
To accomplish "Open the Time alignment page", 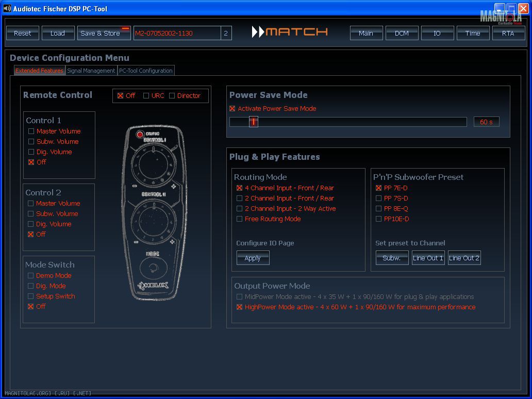I will coord(473,33).
